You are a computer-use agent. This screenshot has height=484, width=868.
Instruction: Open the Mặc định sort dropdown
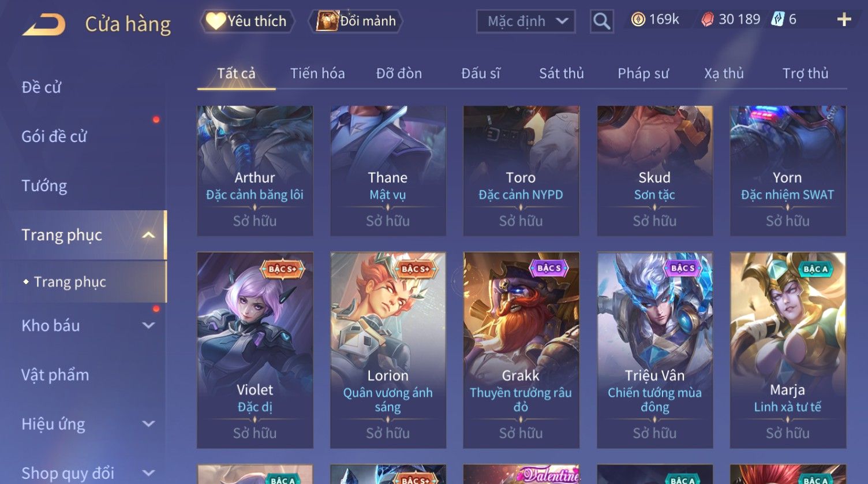coord(526,21)
